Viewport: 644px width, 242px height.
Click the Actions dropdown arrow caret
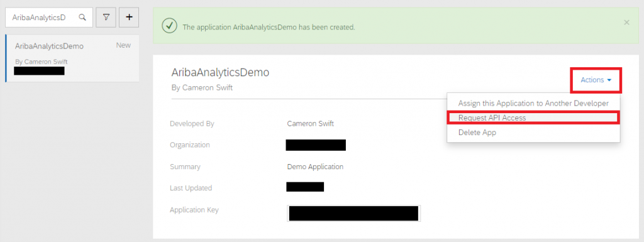point(609,80)
